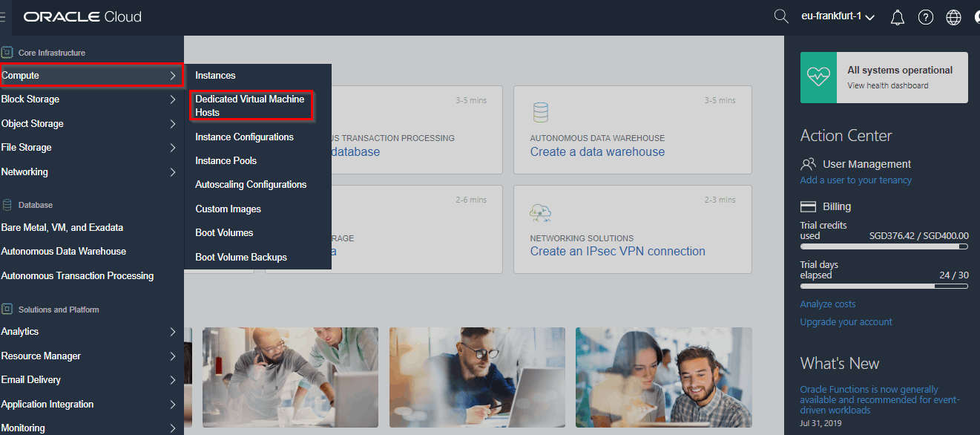
Task: Click the Trial credits progress bar
Action: [884, 246]
